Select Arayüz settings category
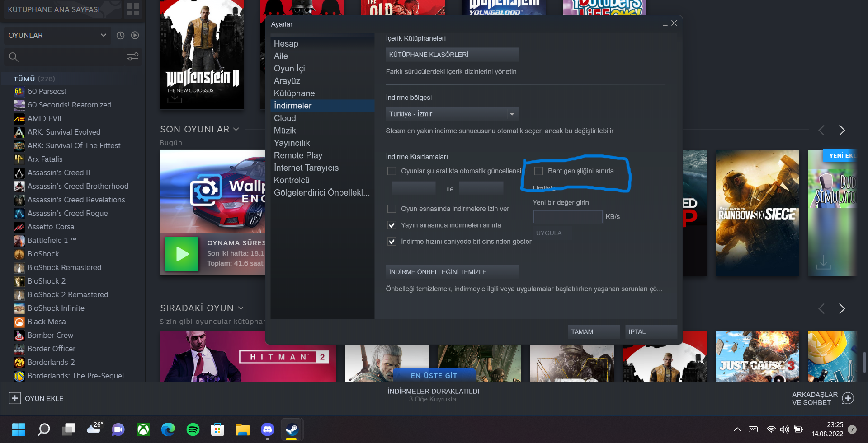The image size is (868, 443). pyautogui.click(x=322, y=81)
